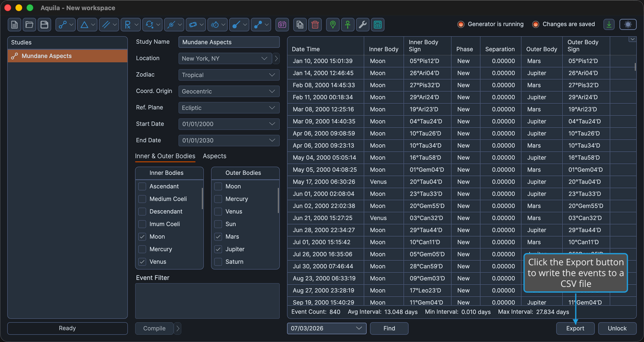This screenshot has height=342, width=644.
Task: Click the red trash delete icon
Action: [315, 25]
